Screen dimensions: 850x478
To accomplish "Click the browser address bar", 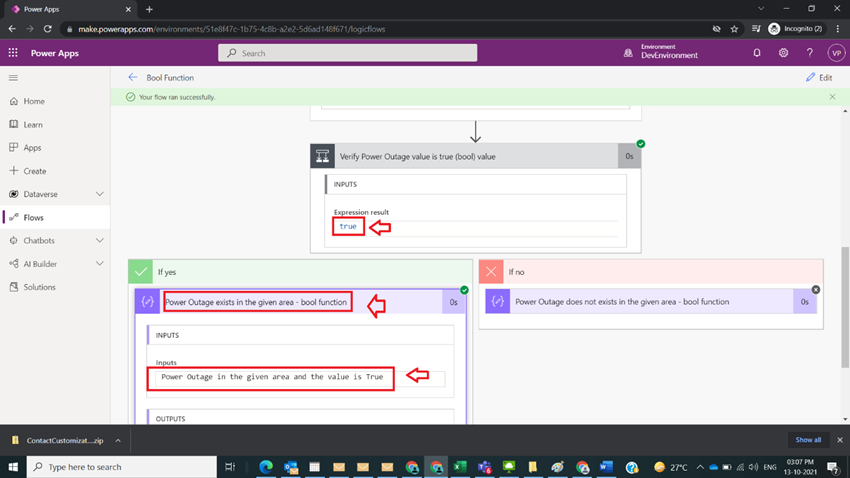I will pos(385,29).
